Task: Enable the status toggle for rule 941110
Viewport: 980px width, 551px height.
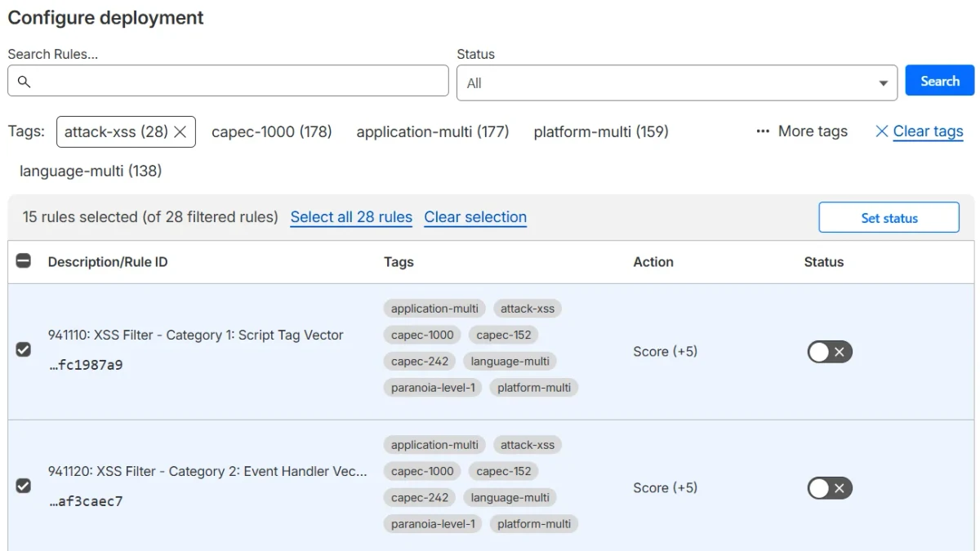Action: pyautogui.click(x=830, y=352)
